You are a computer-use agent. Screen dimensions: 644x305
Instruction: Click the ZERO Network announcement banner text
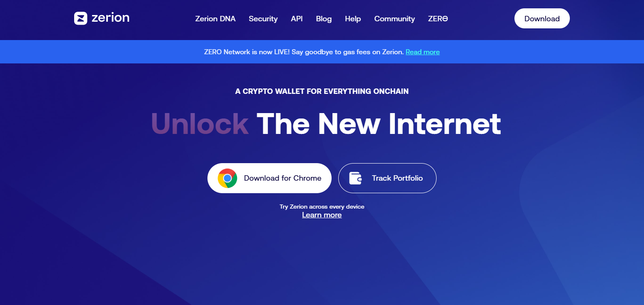[x=304, y=52]
